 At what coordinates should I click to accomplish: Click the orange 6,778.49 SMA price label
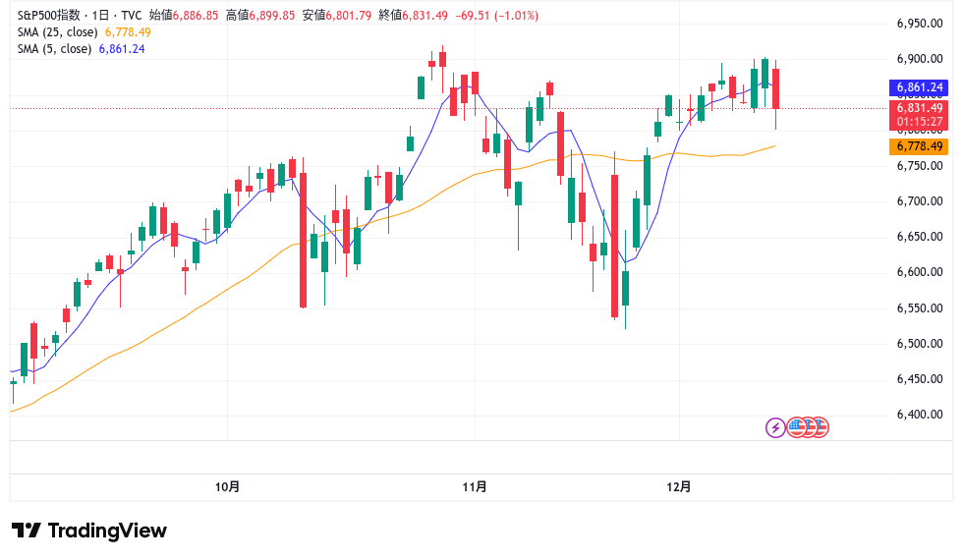coord(919,146)
